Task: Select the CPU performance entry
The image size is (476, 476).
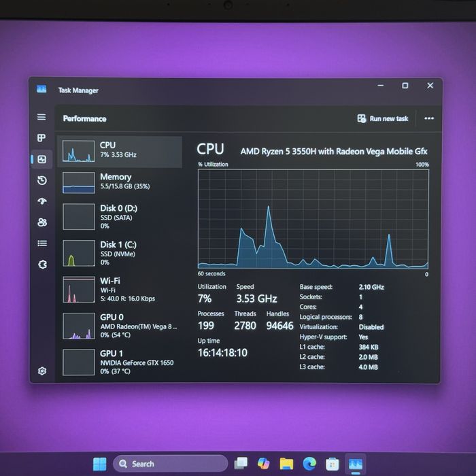Action: click(120, 152)
